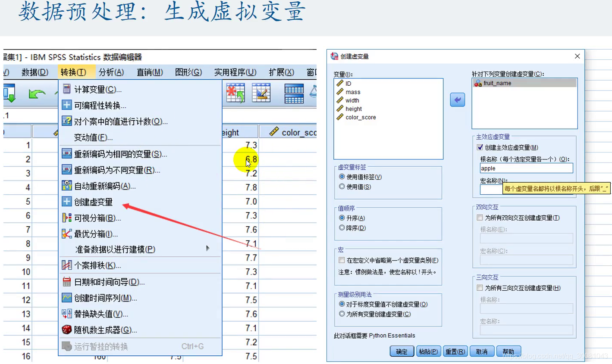Click the 帮助 button
This screenshot has width=612, height=364.
508,352
